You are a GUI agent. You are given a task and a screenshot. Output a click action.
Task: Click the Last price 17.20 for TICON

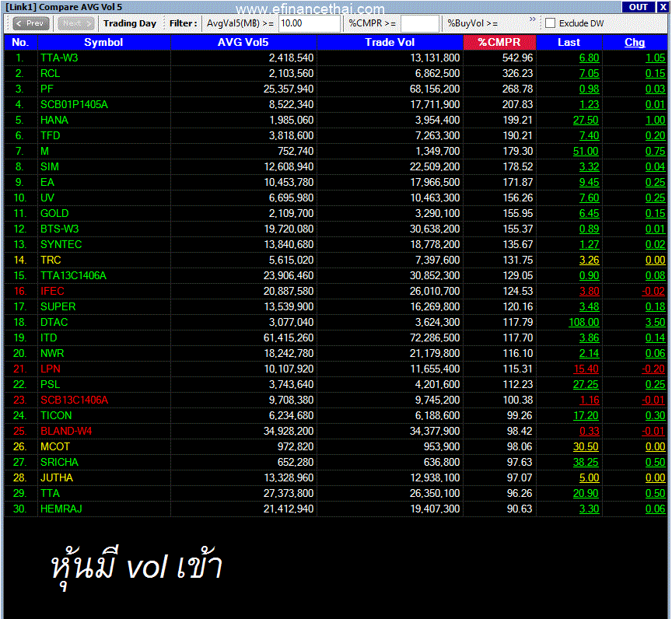tap(586, 416)
